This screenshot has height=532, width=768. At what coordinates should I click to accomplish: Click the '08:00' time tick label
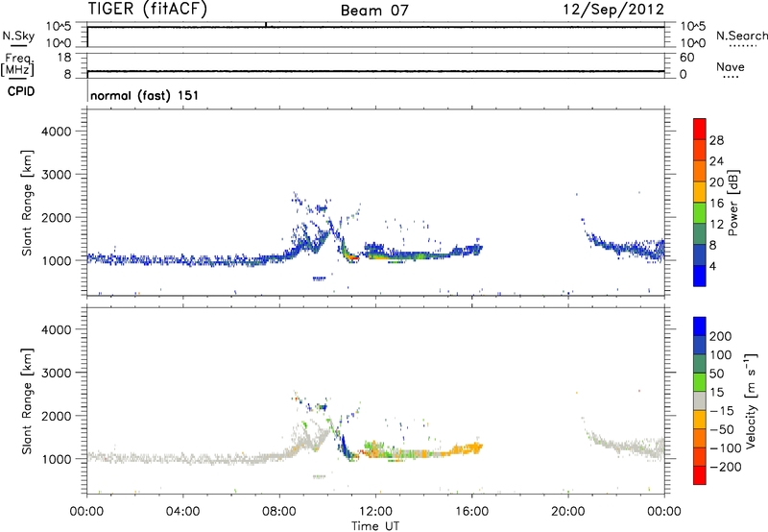pyautogui.click(x=279, y=512)
